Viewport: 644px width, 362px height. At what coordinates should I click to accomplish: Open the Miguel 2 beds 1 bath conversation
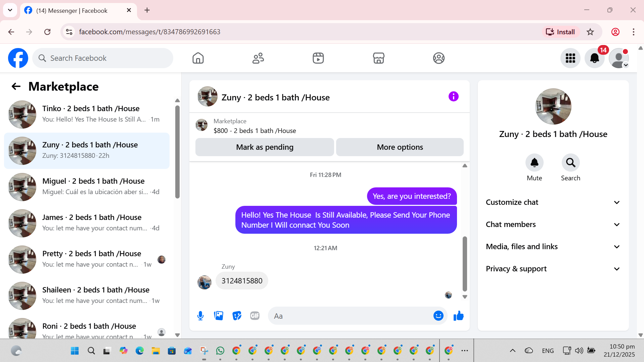[87, 187]
